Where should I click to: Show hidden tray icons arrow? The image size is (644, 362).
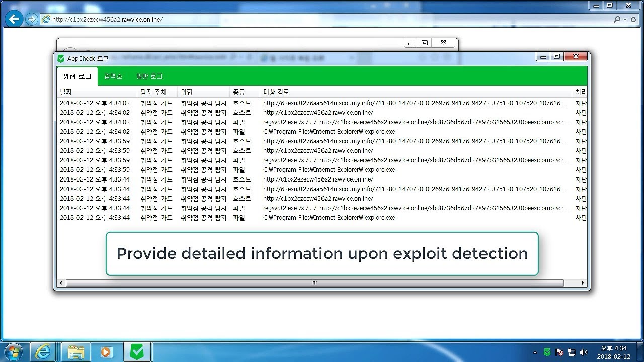(x=535, y=352)
